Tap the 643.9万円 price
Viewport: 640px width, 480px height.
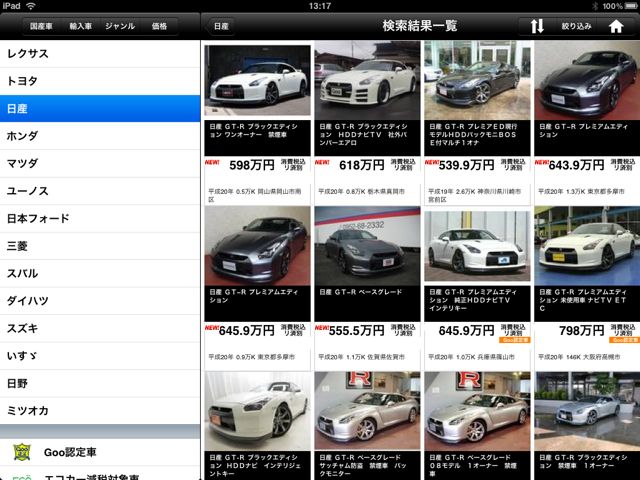tap(576, 165)
